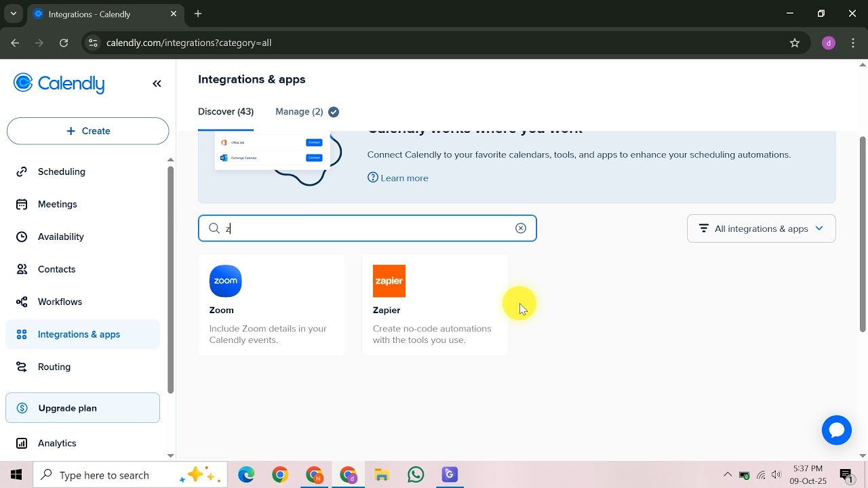The height and width of the screenshot is (488, 868).
Task: Open the tab search dropdown arrow
Action: pos(13,14)
